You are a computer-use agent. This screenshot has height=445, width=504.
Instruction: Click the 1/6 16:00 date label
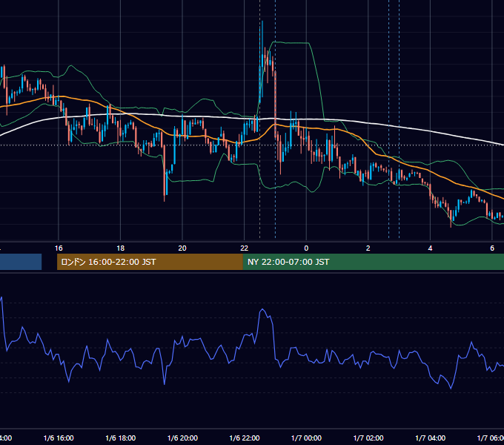59,438
